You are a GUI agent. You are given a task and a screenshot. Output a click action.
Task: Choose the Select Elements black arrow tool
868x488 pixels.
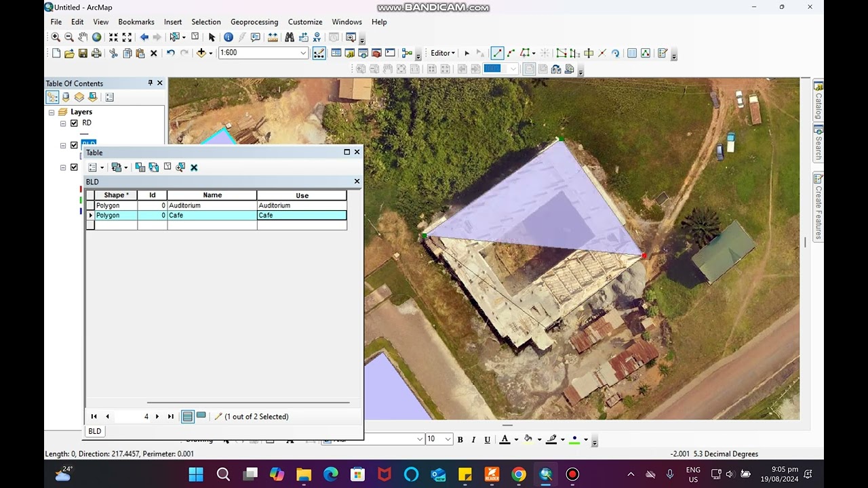212,37
